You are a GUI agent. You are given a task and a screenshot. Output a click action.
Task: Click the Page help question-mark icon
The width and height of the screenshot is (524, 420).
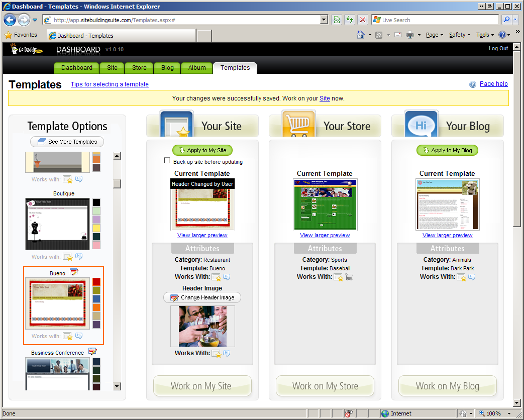[x=473, y=84]
